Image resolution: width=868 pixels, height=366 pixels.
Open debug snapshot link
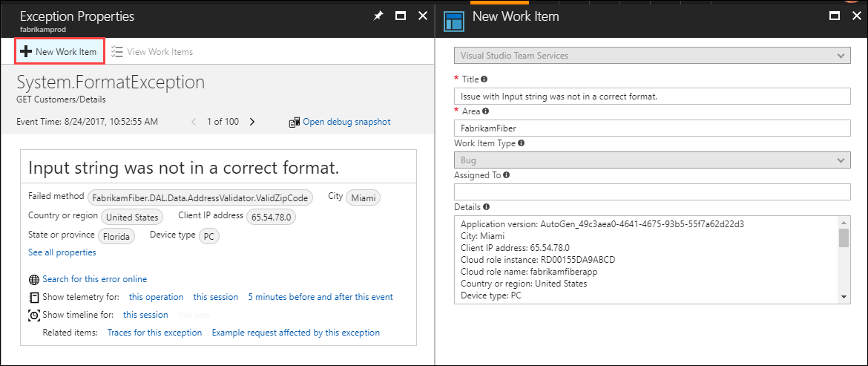[346, 122]
